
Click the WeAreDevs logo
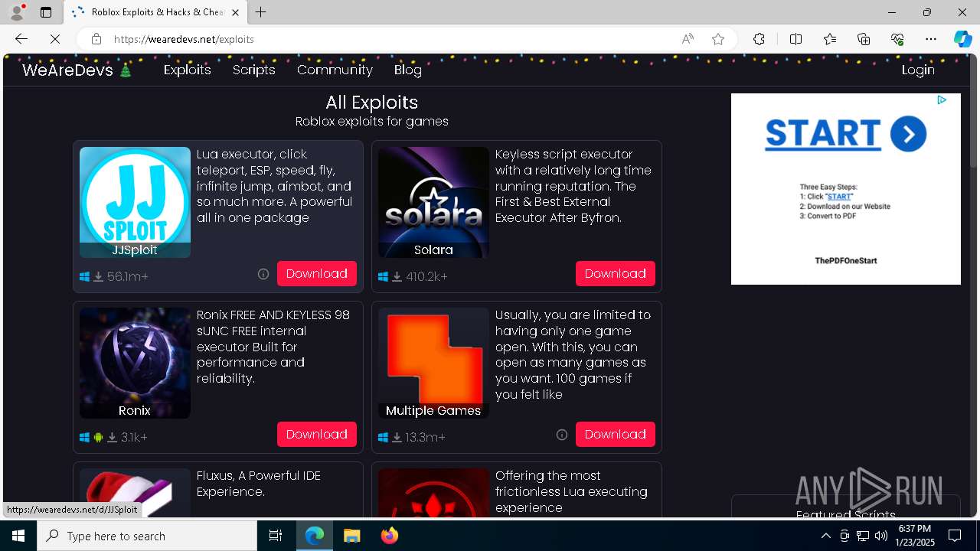(77, 70)
